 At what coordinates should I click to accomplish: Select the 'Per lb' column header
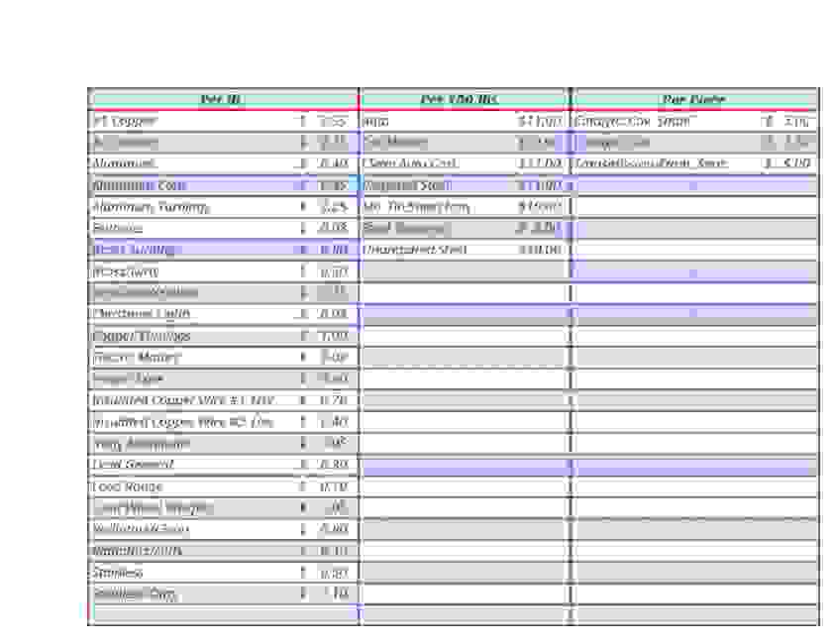222,99
